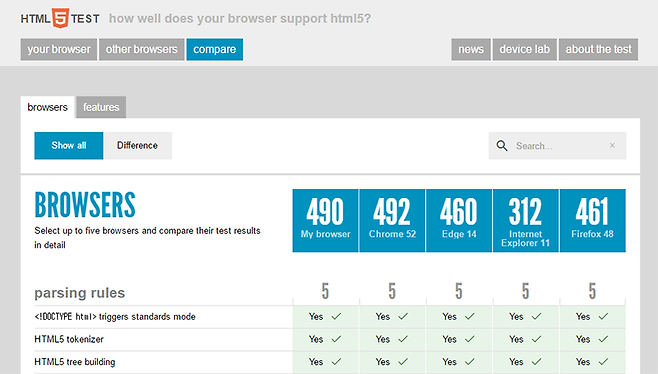Screen dimensions: 658x374
Task: Click the 'parsing rules' section heading
Action: (x=80, y=293)
